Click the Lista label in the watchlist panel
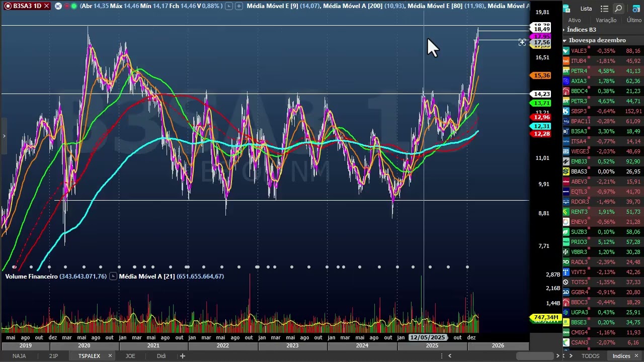 pos(586,9)
